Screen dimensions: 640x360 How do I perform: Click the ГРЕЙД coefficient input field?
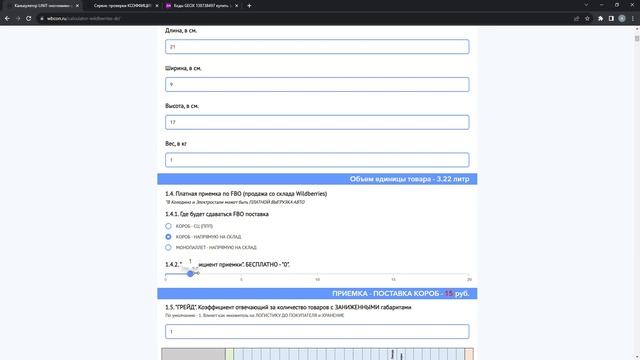(317, 331)
